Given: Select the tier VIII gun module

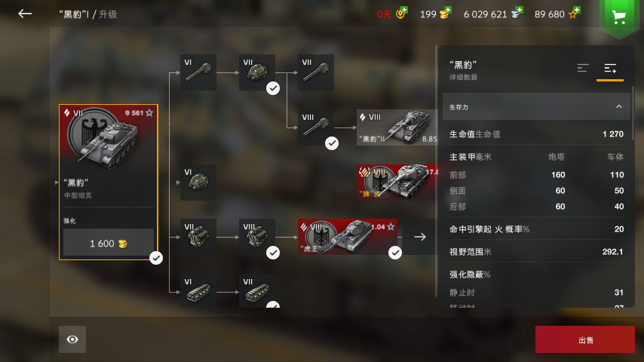Looking at the screenshot, I should [x=316, y=127].
